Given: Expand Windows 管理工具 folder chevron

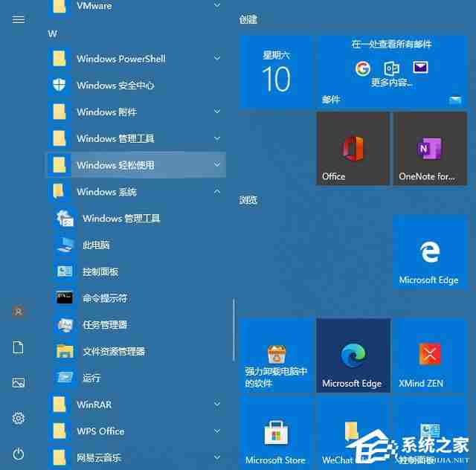Looking at the screenshot, I should [217, 138].
